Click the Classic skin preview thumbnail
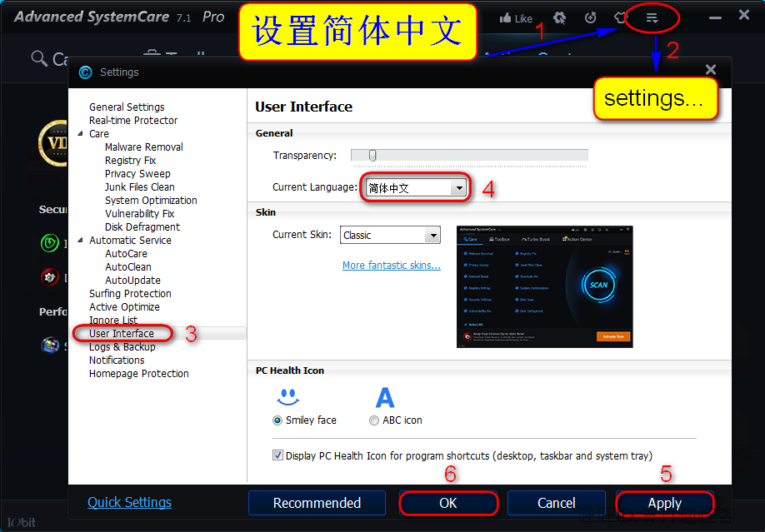 544,286
